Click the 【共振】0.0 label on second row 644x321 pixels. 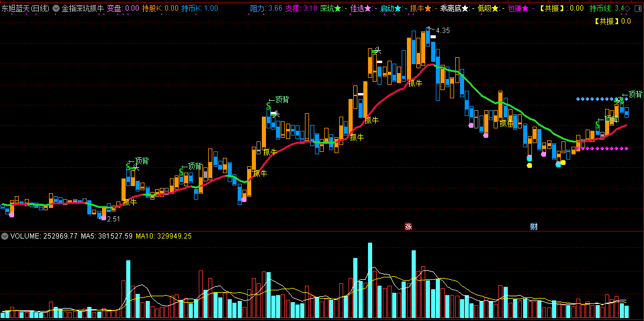click(x=612, y=21)
